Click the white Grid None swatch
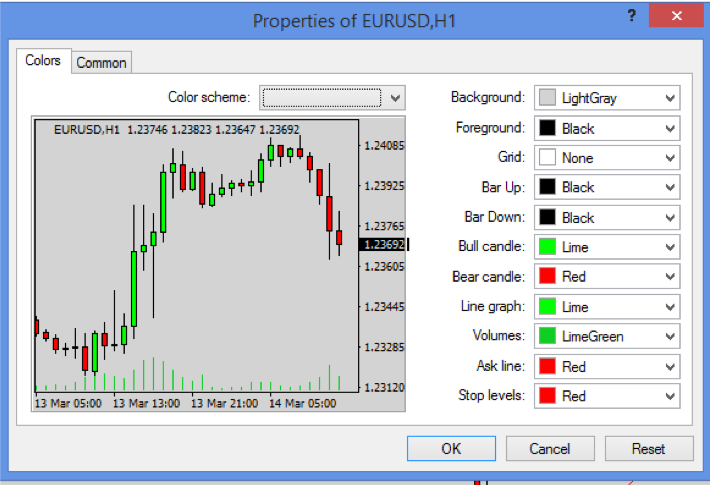This screenshot has width=710, height=485. click(x=547, y=157)
